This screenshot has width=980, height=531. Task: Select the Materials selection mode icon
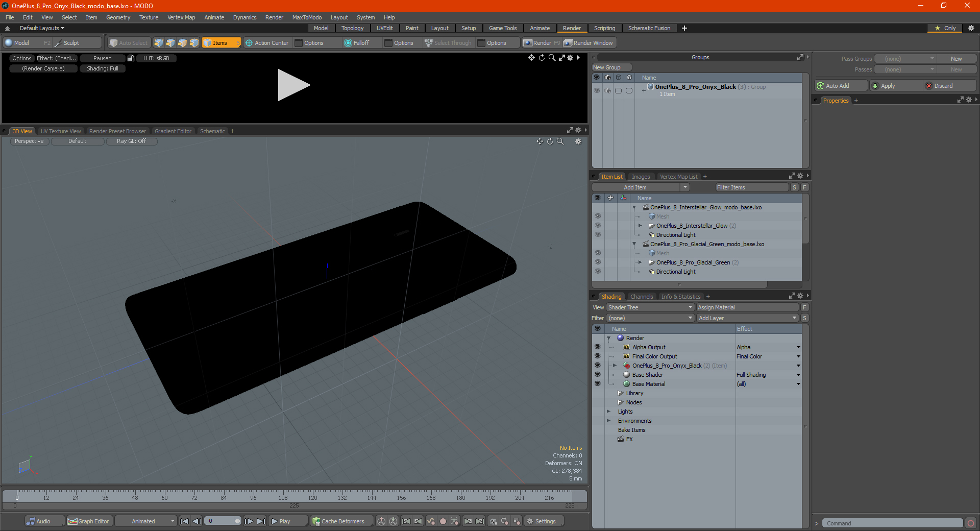point(194,43)
